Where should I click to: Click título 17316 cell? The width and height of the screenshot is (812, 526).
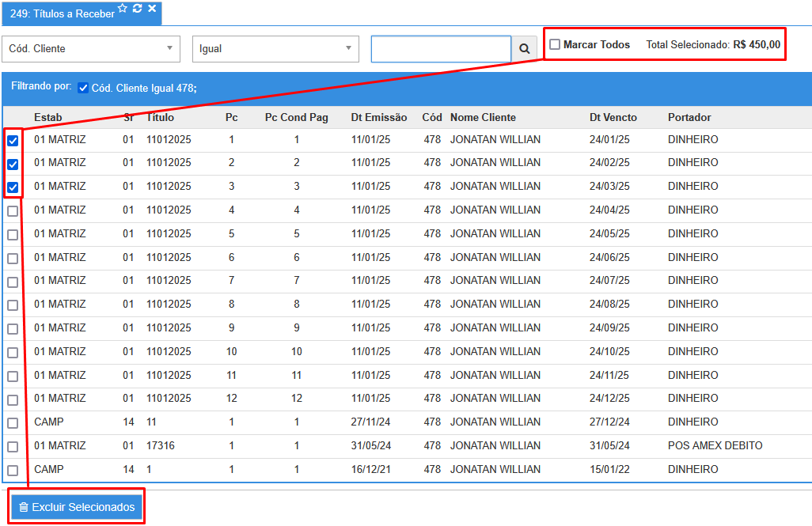coord(161,446)
